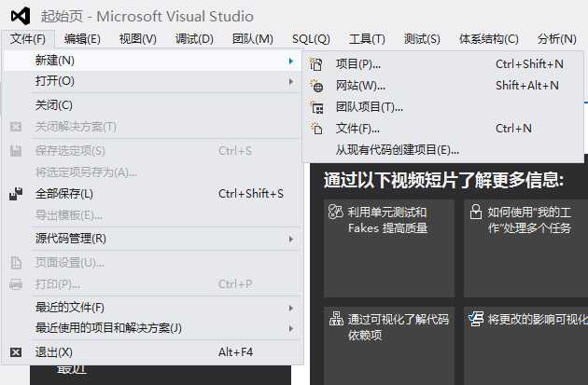Select 新建(N) menu entry
The height and width of the screenshot is (385, 588).
pyautogui.click(x=152, y=61)
